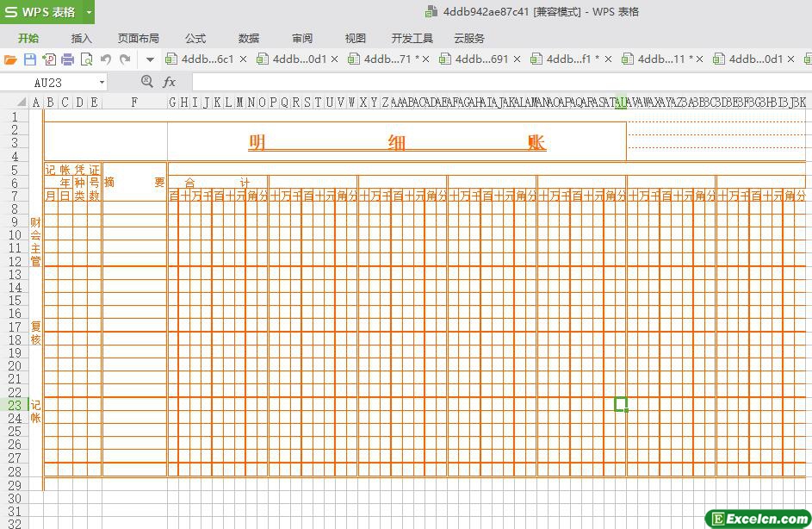Switch to the 公式 tab
The image size is (812, 529).
[x=195, y=39]
